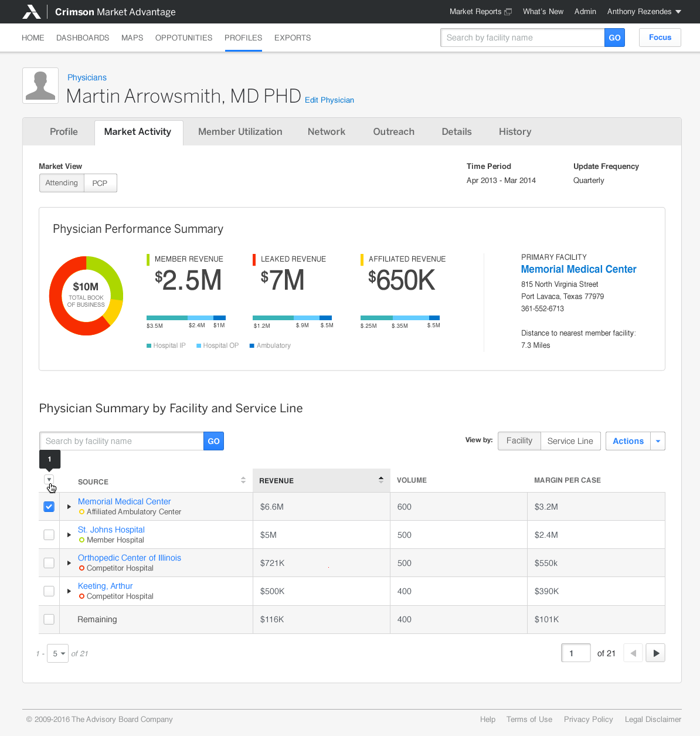The height and width of the screenshot is (736, 700).
Task: Open the Profile tab
Action: click(64, 132)
